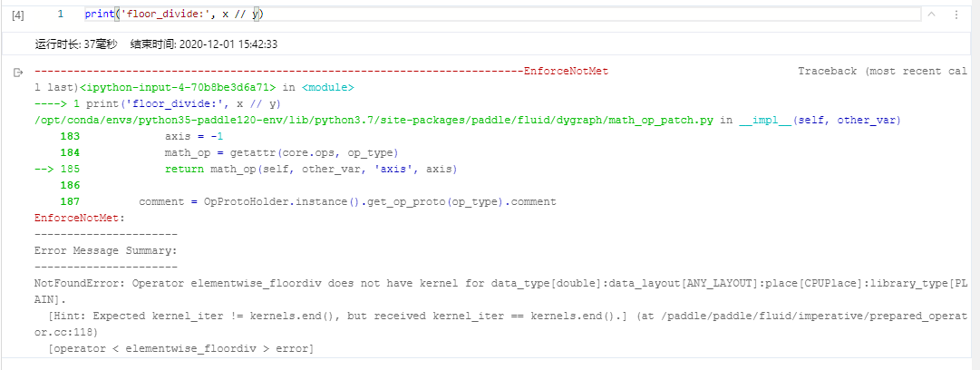Click the 运行时长: 37毫秒 runtime label
This screenshot has height=370, width=980.
click(75, 44)
